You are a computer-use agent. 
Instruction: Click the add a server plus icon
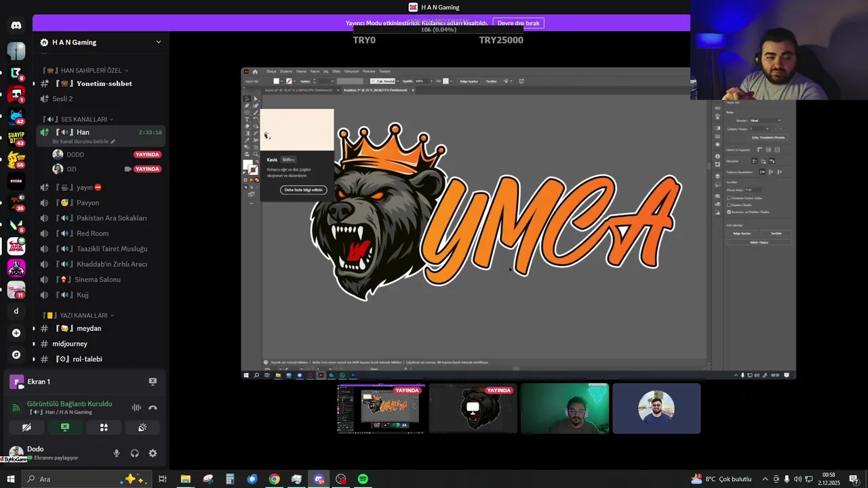click(x=16, y=333)
